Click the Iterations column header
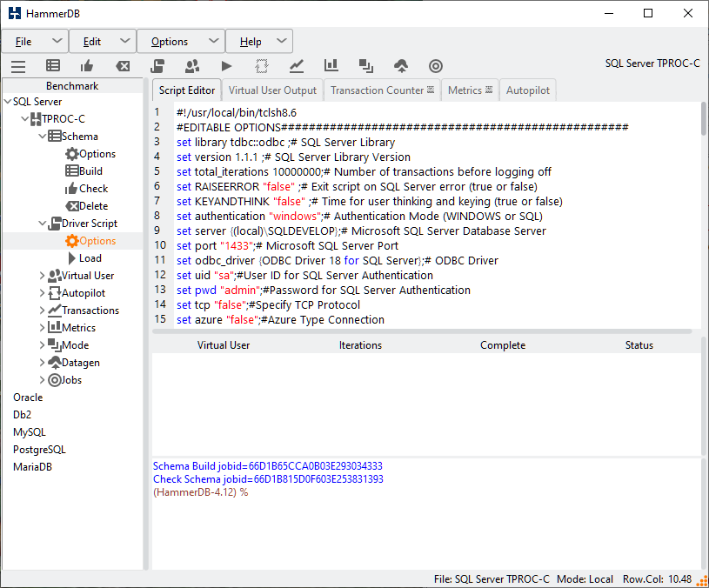 point(360,345)
